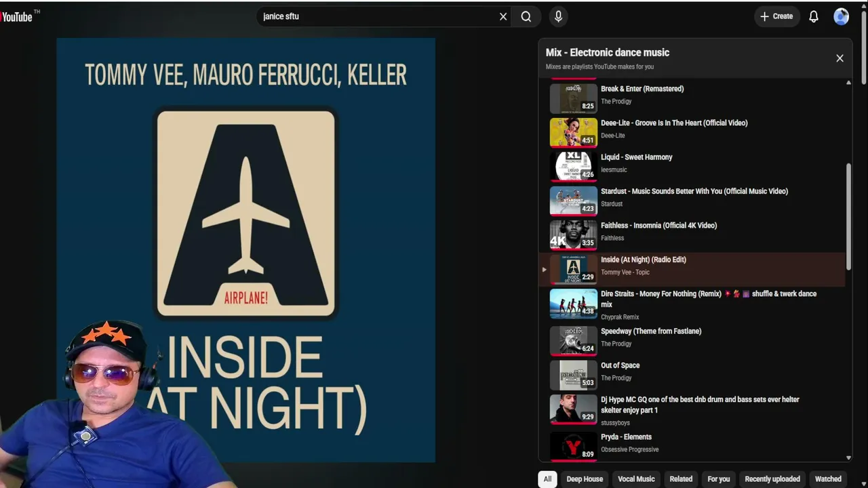Open the notifications bell

[x=814, y=17]
